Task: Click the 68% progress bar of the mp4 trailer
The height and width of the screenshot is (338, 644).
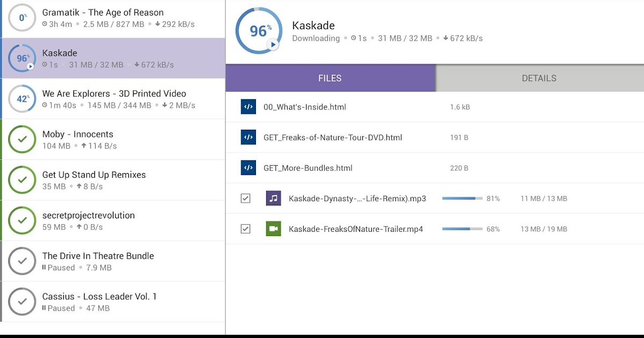Action: click(x=462, y=229)
